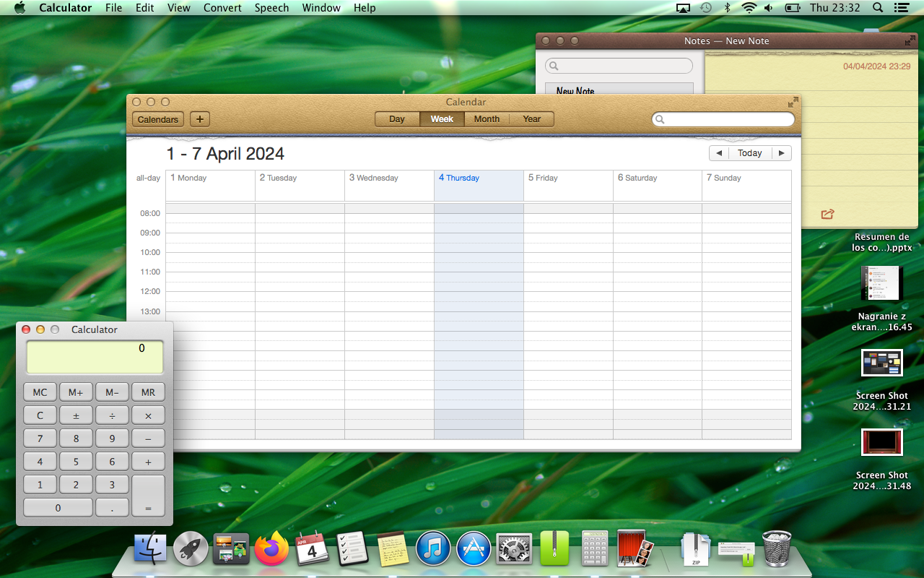Screen dimensions: 924x578
Task: Enter full screen in Notes window
Action: pos(910,40)
